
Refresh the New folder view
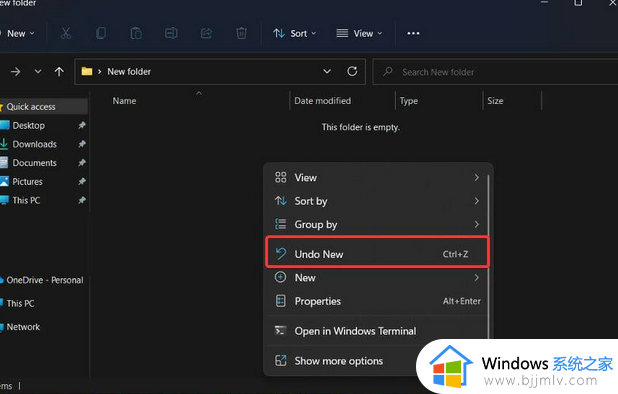[352, 71]
